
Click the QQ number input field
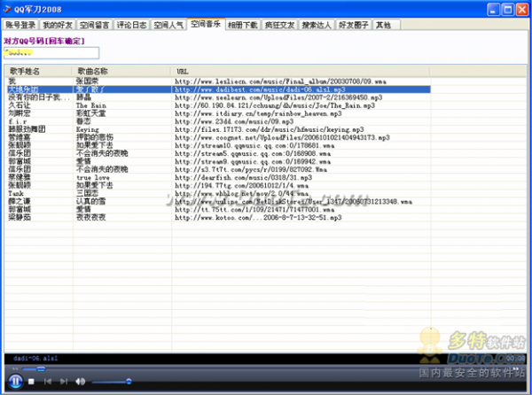click(x=37, y=53)
